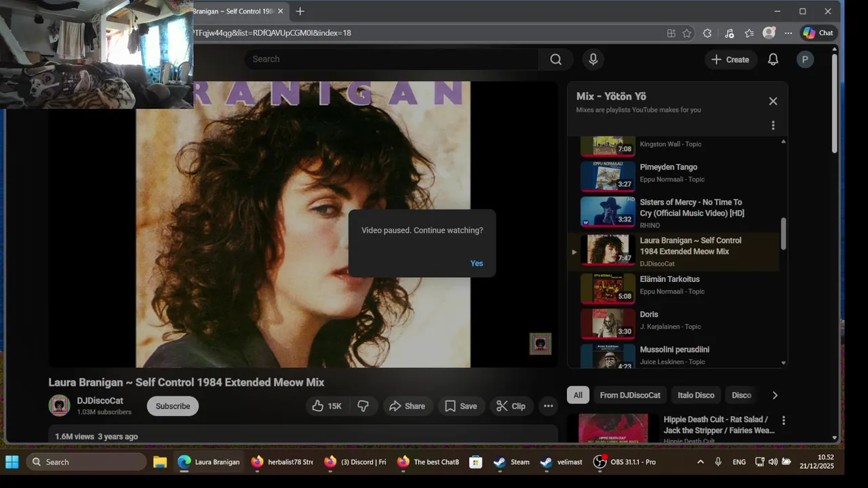Show more filter chips with right arrow
Viewport: 868px width, 488px height.
click(x=775, y=395)
